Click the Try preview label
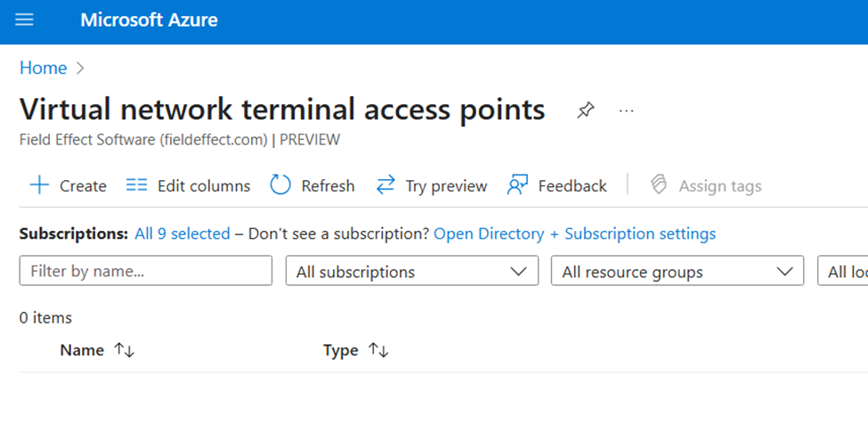 click(x=446, y=185)
